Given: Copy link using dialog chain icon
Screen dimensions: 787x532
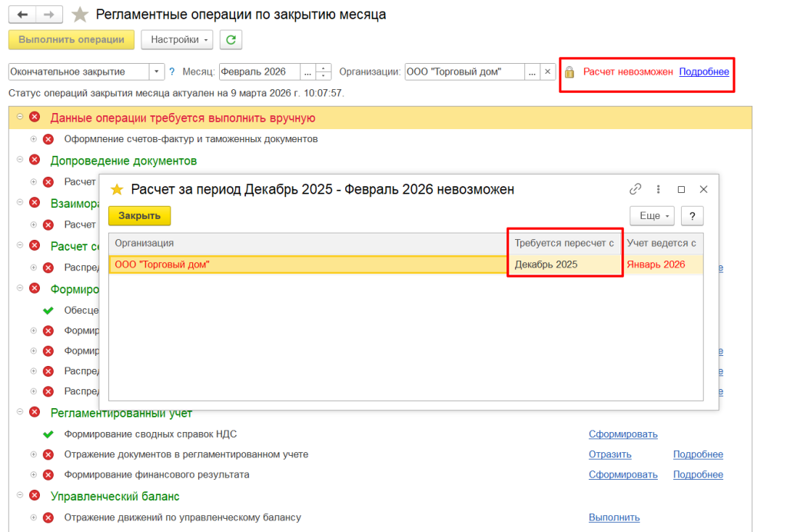Looking at the screenshot, I should coord(636,189).
